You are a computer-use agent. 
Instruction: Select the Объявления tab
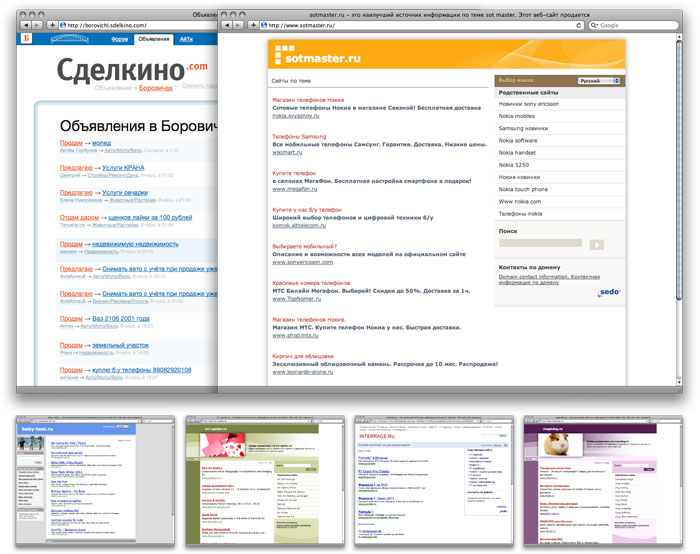[154, 39]
